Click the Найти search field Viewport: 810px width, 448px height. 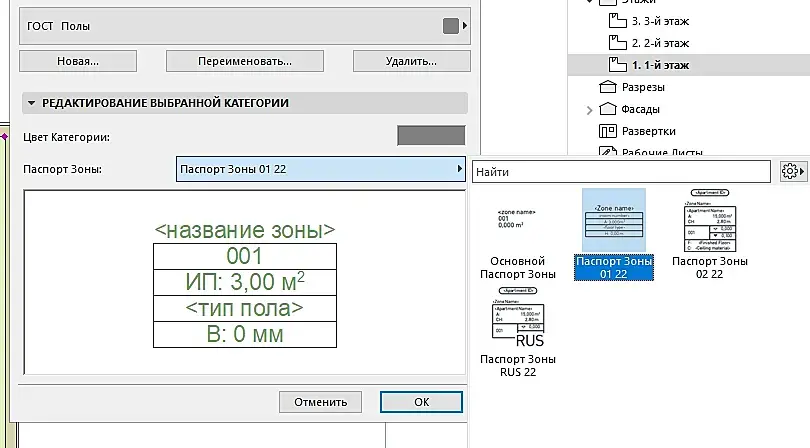(x=621, y=172)
